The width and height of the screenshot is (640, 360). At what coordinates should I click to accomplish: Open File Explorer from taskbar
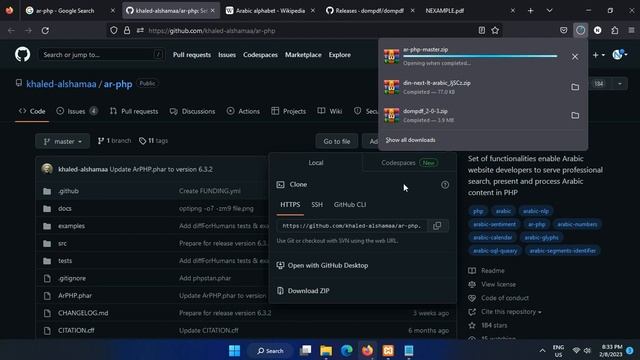[x=326, y=351]
